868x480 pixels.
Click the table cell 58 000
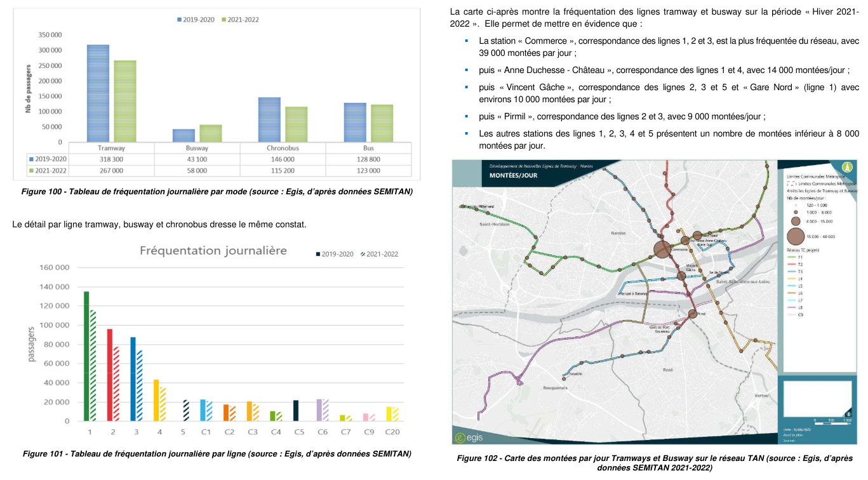point(197,170)
